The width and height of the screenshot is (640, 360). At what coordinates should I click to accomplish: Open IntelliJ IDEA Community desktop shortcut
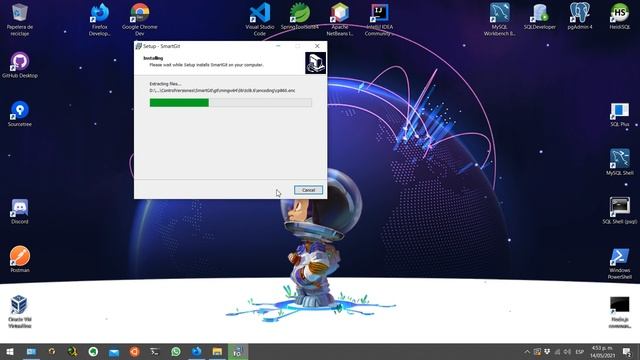point(380,20)
